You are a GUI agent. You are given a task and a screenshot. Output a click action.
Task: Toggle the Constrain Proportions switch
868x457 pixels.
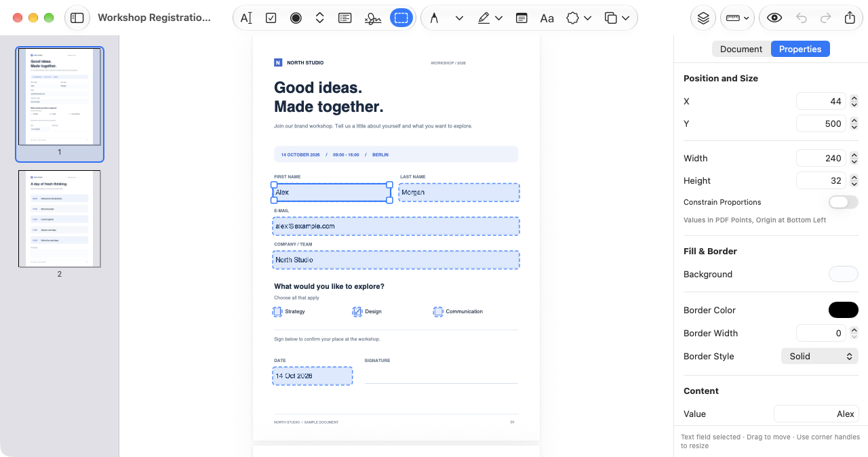(x=844, y=202)
